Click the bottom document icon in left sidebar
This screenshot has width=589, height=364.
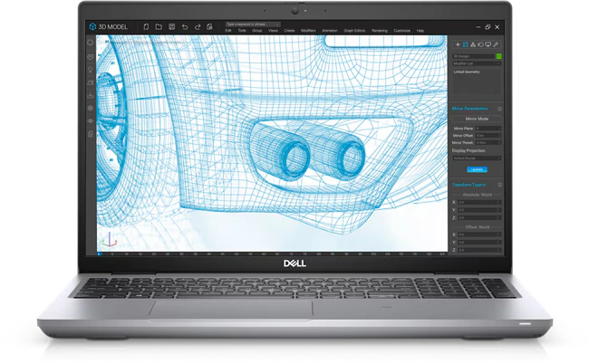[x=90, y=134]
